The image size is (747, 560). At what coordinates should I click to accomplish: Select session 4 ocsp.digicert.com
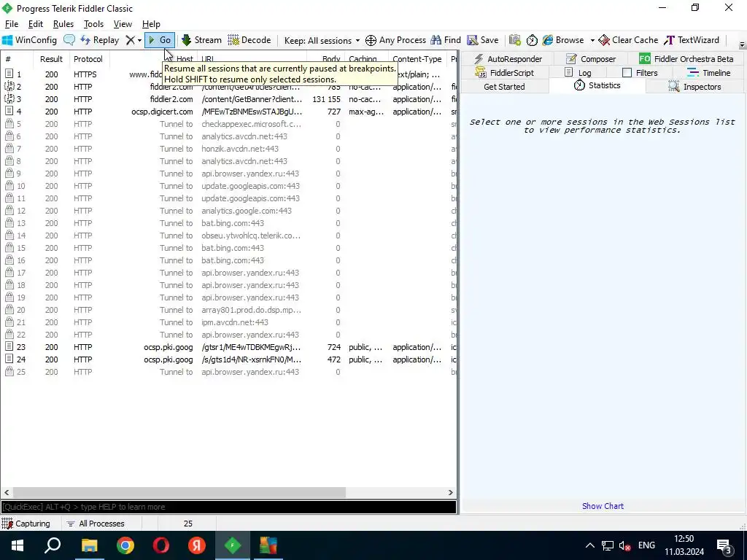point(228,112)
